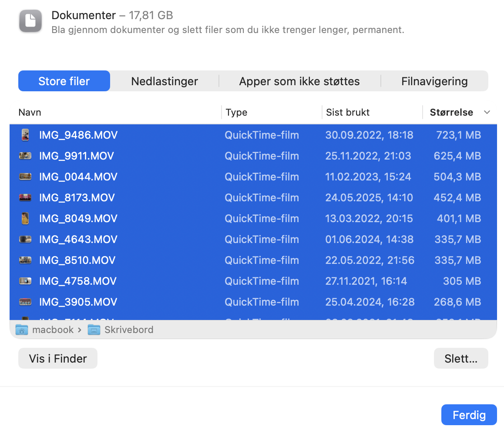Sort files by Størrelse column header
This screenshot has width=504, height=433.
point(451,112)
